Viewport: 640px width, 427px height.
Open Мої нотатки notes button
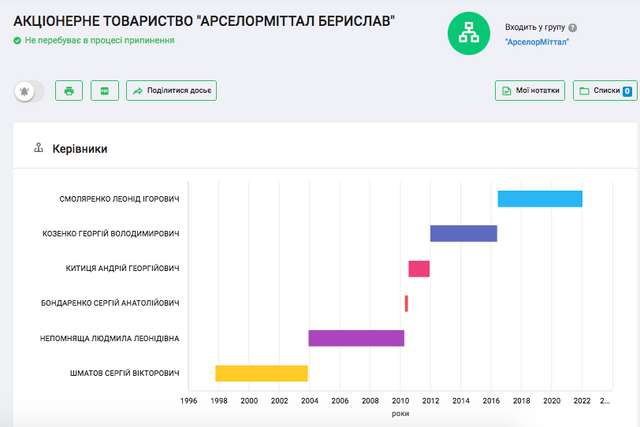click(x=530, y=91)
